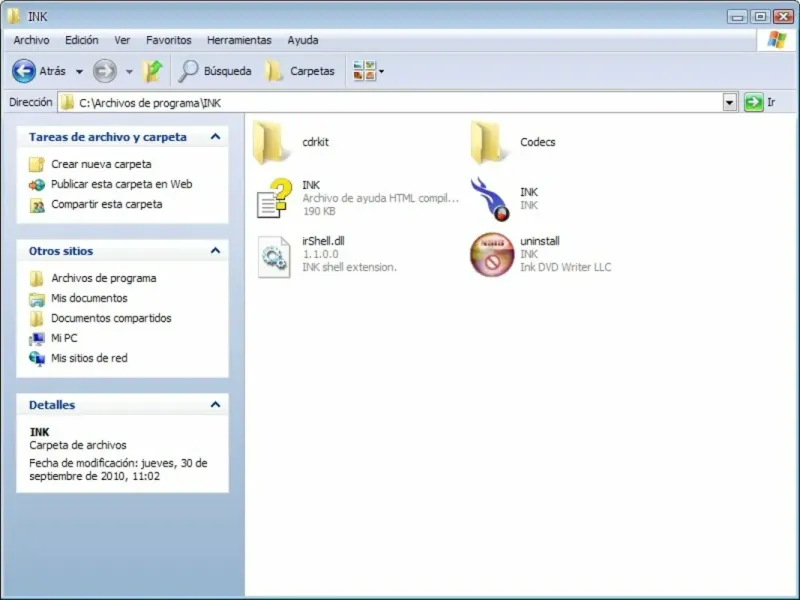This screenshot has width=800, height=600.
Task: Click the folder icon in address bar
Action: point(67,103)
